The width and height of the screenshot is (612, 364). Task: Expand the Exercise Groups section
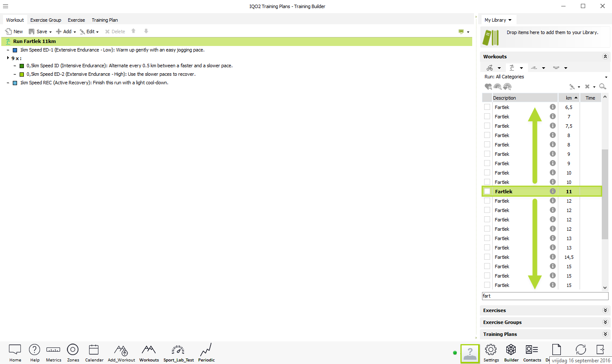pos(605,322)
